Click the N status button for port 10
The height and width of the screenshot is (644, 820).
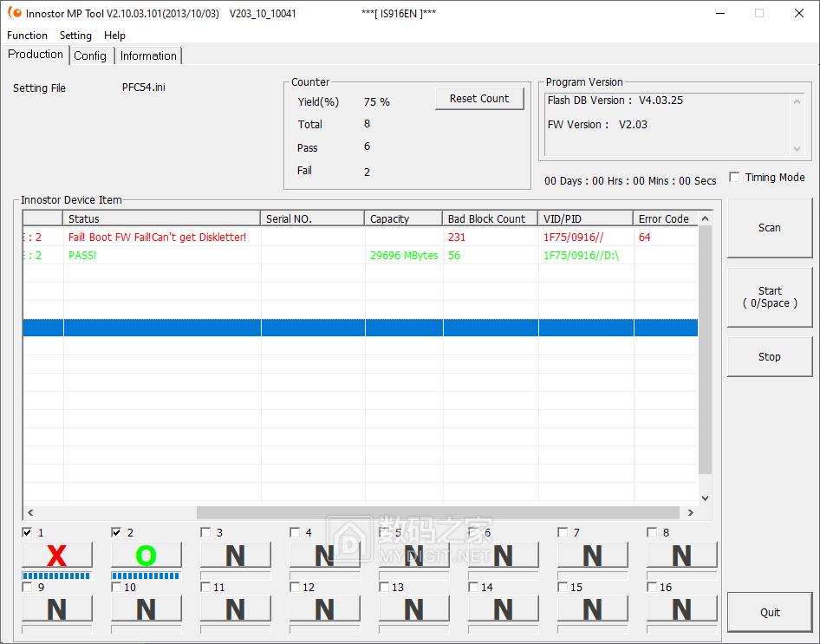coord(146,609)
